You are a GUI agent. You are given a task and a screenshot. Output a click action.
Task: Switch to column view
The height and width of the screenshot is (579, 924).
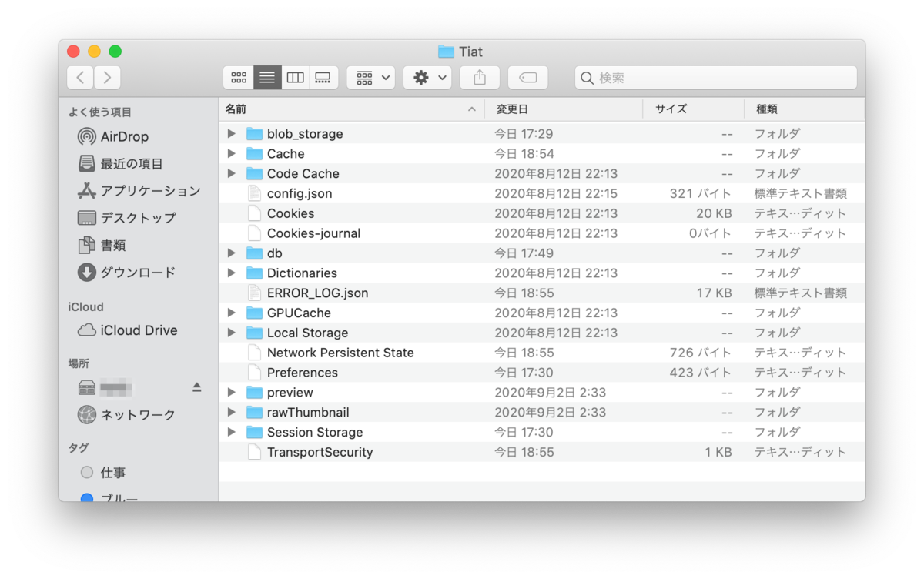coord(295,77)
